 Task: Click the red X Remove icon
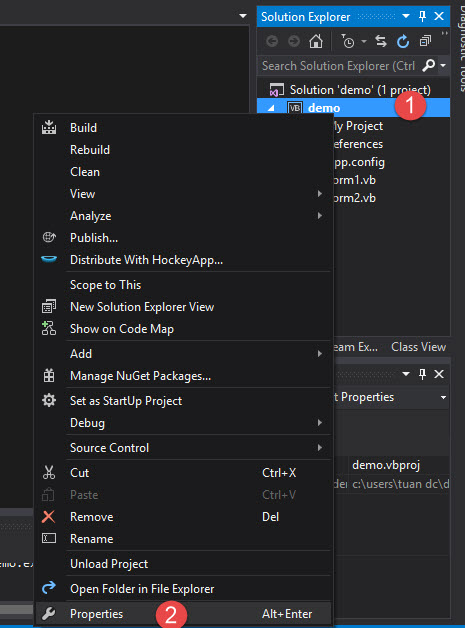tap(48, 517)
